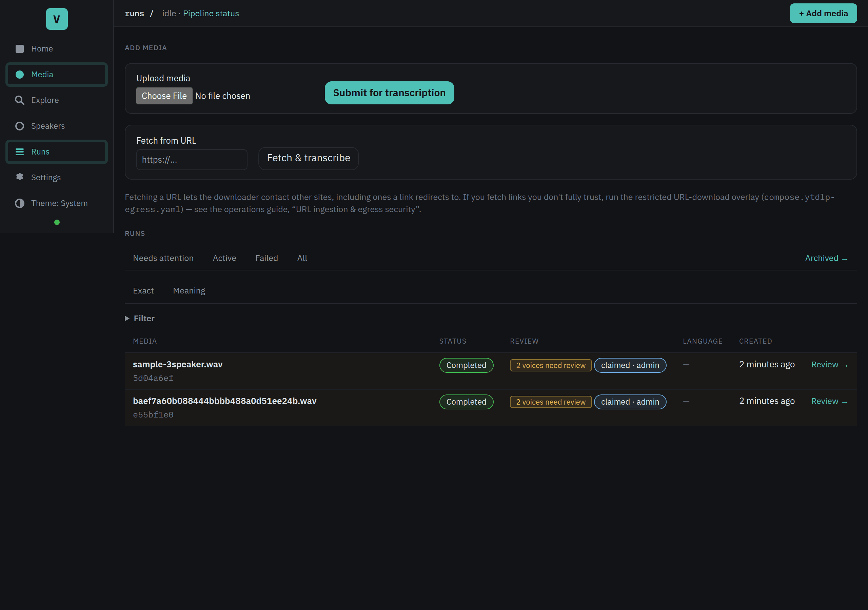Viewport: 868px width, 610px height.
Task: Click the REVIEW column header
Action: (x=524, y=341)
